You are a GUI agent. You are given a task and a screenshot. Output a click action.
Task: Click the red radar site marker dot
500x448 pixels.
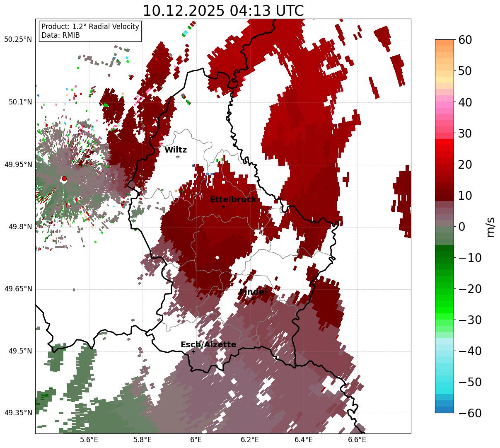pyautogui.click(x=64, y=179)
